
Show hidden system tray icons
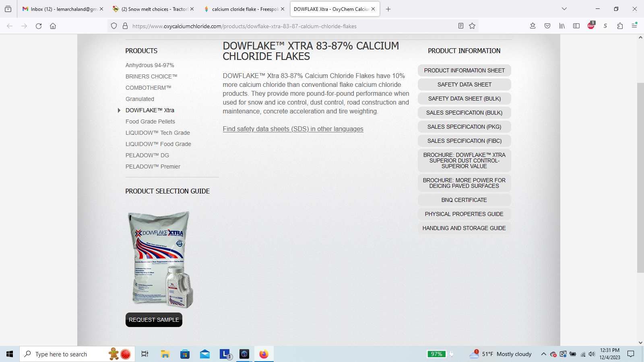pyautogui.click(x=543, y=354)
